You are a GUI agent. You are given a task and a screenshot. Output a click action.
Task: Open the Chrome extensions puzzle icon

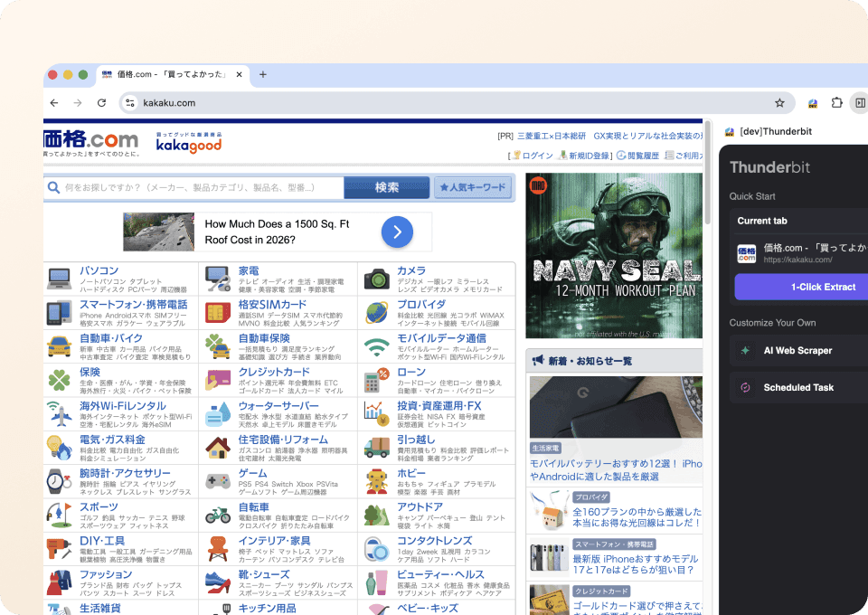836,103
